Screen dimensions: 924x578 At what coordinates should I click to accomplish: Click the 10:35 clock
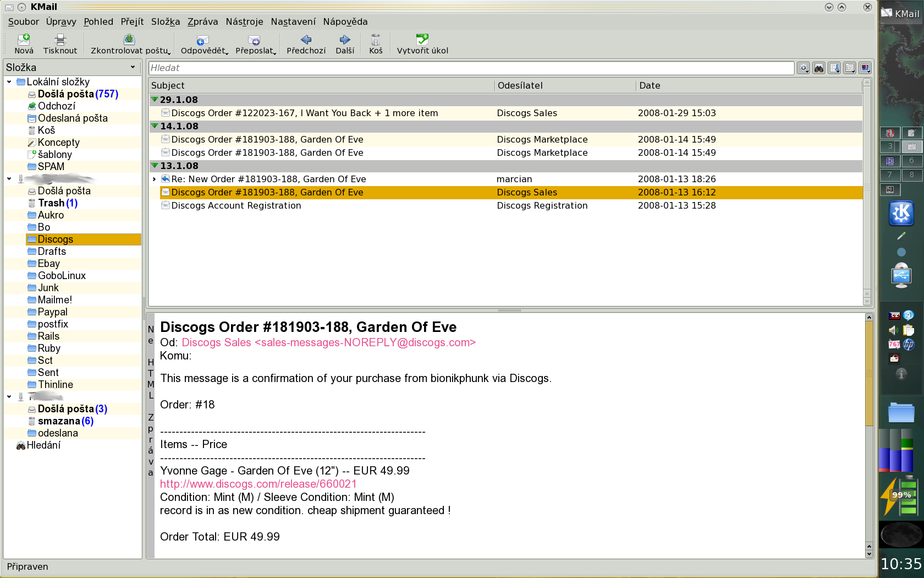pos(901,564)
